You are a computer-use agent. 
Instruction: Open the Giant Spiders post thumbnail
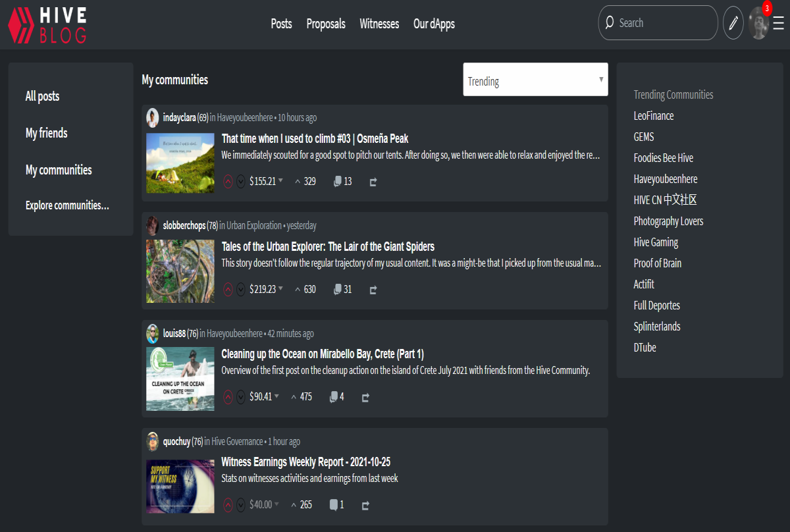180,271
